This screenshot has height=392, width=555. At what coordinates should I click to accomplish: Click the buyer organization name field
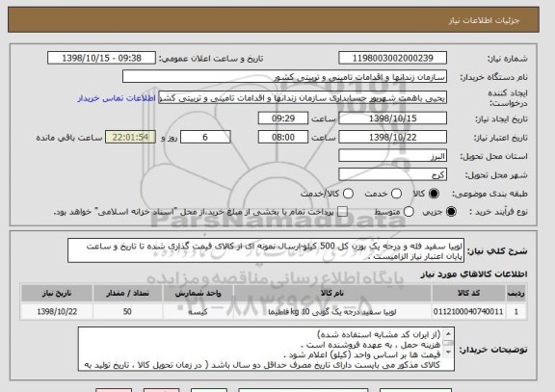pyautogui.click(x=284, y=76)
